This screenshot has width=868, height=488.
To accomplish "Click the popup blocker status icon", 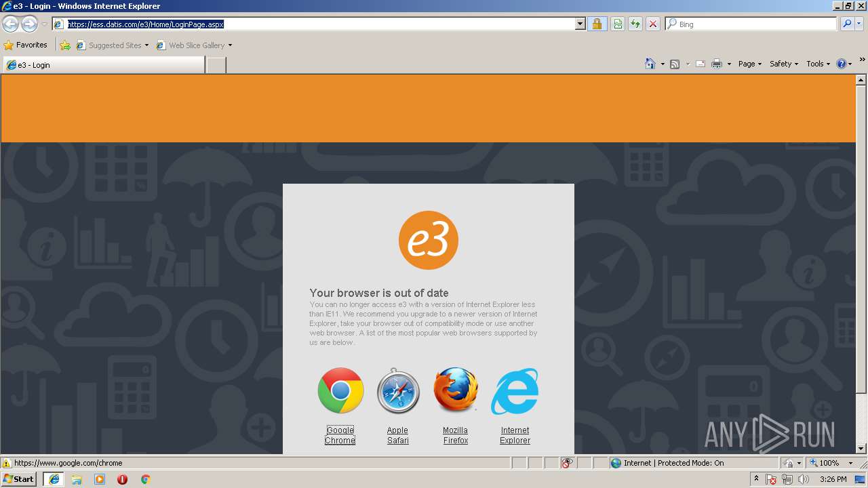I will (568, 463).
